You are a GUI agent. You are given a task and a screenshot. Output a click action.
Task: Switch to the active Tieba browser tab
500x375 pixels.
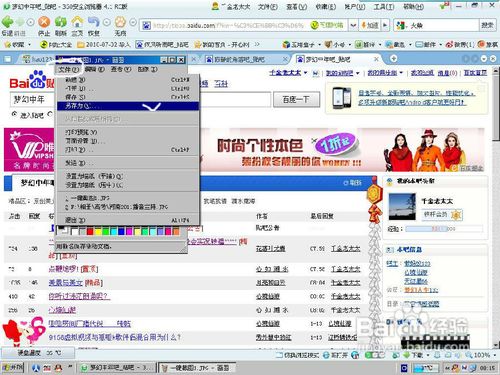click(x=337, y=59)
